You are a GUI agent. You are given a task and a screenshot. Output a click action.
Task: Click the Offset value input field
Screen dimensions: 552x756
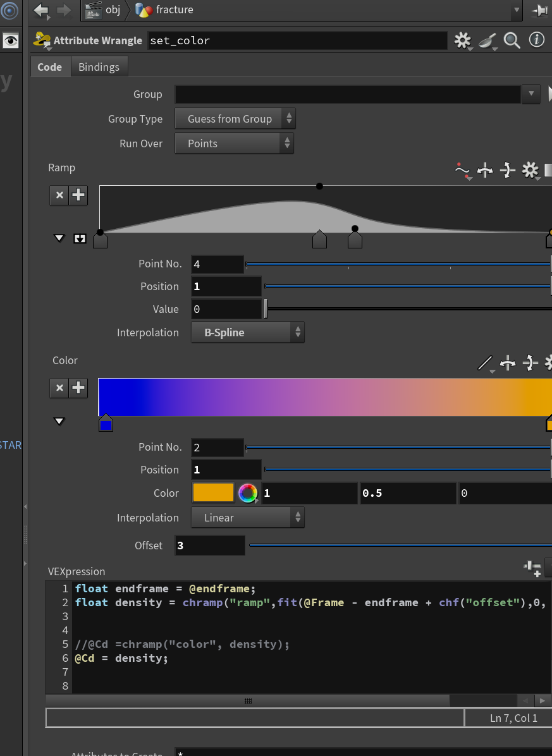[210, 546]
